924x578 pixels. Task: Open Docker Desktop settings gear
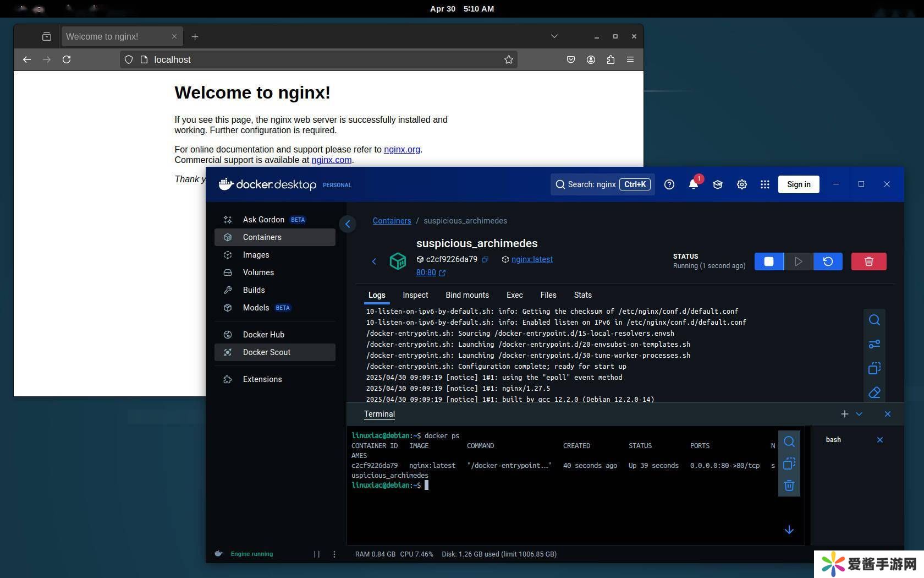(x=741, y=184)
